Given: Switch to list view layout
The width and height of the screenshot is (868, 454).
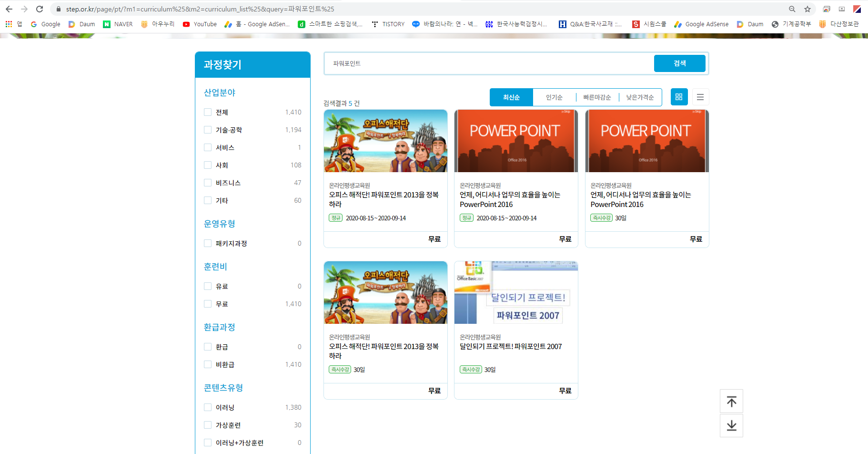Looking at the screenshot, I should 700,97.
